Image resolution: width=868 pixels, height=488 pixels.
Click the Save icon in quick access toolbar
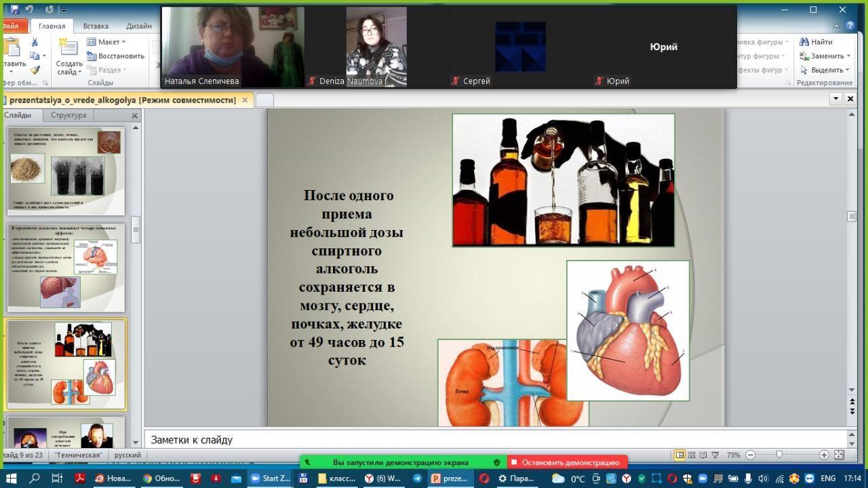(14, 10)
